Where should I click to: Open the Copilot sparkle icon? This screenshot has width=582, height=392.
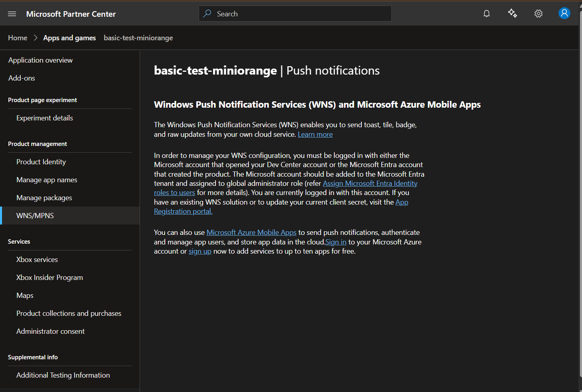pos(512,13)
